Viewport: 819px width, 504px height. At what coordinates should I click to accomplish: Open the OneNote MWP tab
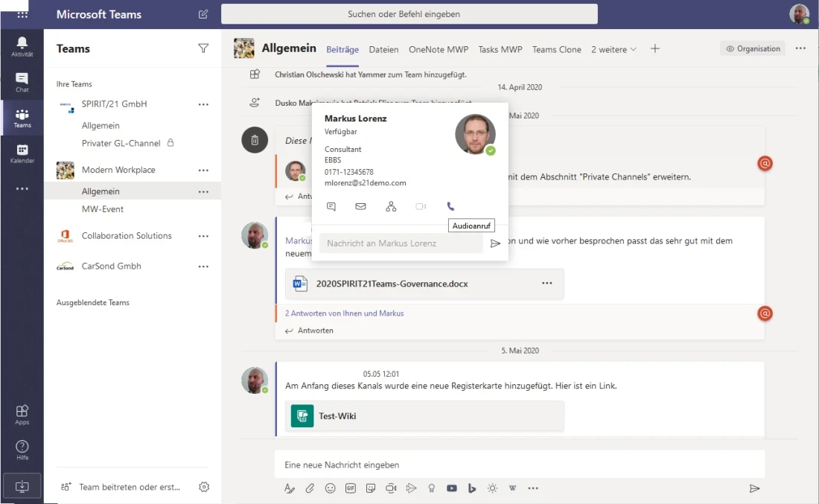[x=439, y=49]
